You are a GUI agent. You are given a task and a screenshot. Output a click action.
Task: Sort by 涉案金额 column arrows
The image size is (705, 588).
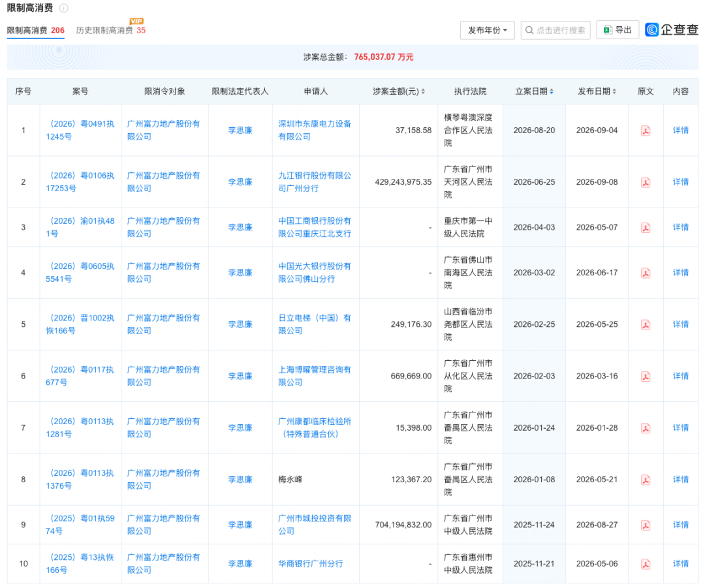point(423,91)
